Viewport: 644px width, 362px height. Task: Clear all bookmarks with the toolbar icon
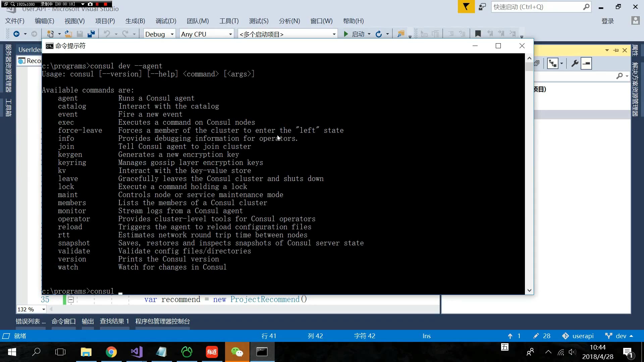[x=513, y=34]
